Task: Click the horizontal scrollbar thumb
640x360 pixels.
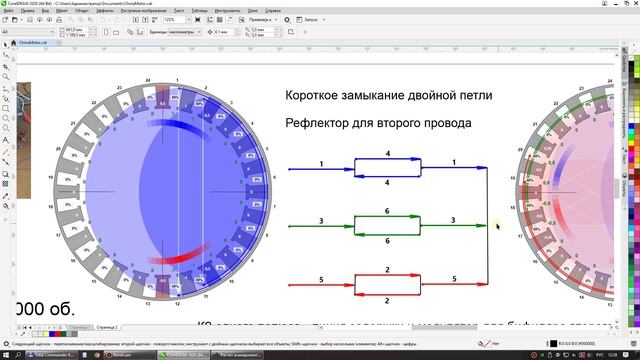Action: point(444,327)
